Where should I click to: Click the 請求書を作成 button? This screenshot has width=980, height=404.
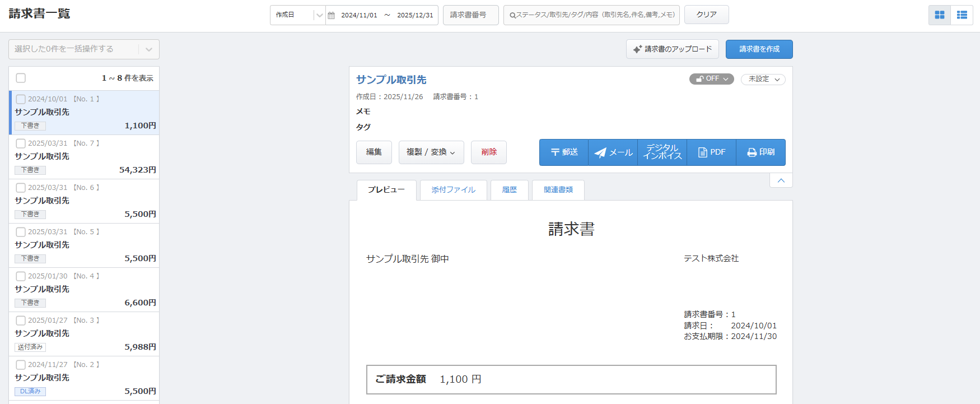(x=759, y=49)
